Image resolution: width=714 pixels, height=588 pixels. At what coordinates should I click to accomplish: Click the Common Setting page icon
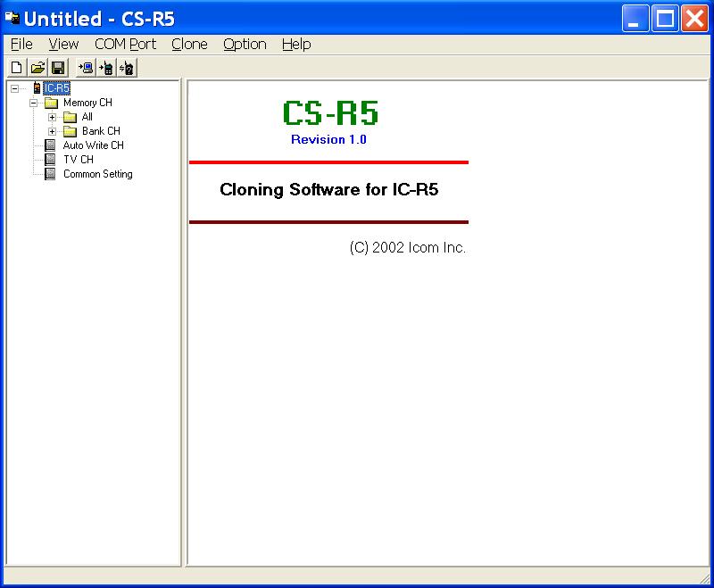[x=50, y=174]
